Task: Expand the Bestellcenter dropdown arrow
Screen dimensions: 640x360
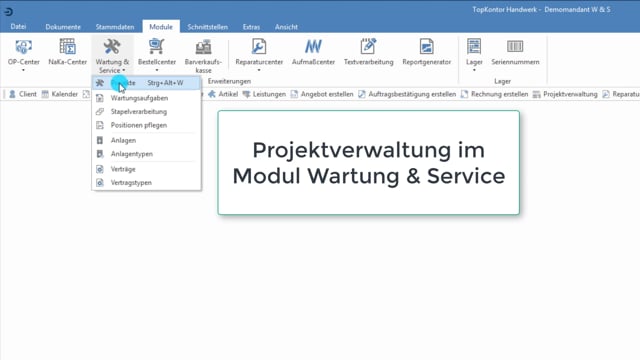Action: 157,70
